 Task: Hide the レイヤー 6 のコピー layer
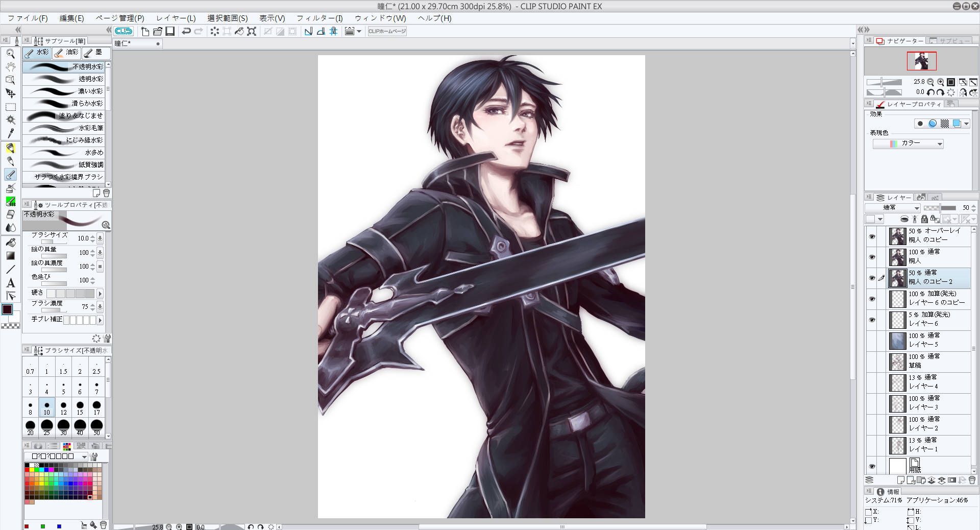click(872, 299)
